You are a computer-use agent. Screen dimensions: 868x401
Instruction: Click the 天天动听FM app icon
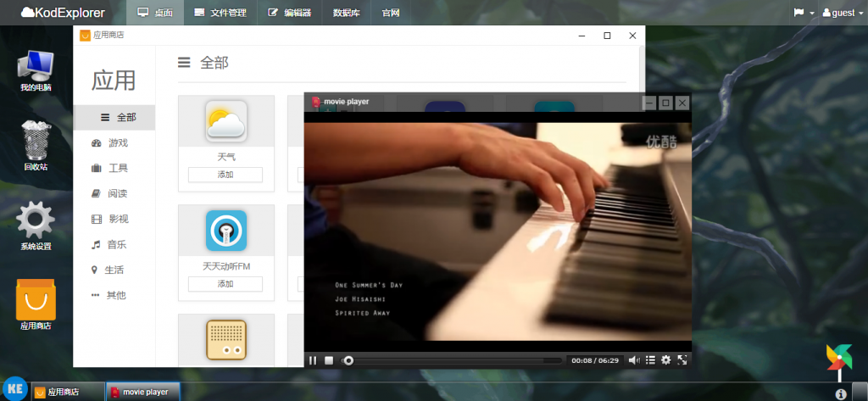pyautogui.click(x=226, y=231)
